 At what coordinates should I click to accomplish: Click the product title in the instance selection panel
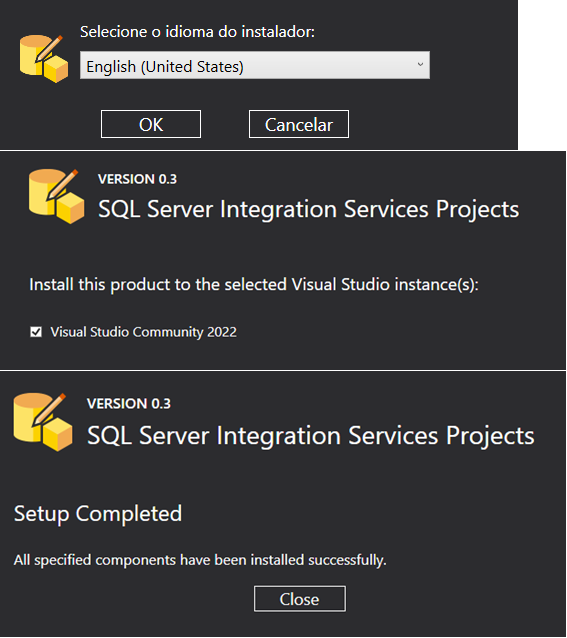click(309, 210)
